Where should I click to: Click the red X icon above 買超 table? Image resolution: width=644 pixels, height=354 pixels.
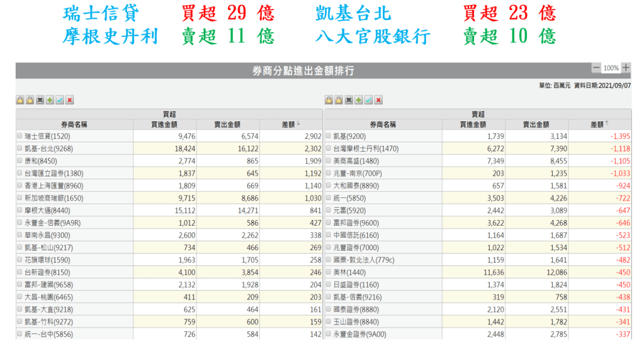(x=70, y=100)
